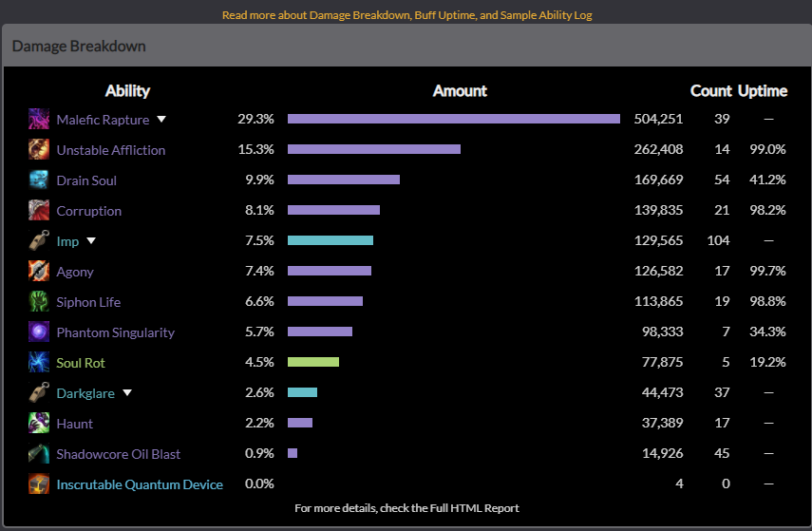Click the Soul Rot ability icon
The height and width of the screenshot is (531, 812).
(39, 363)
